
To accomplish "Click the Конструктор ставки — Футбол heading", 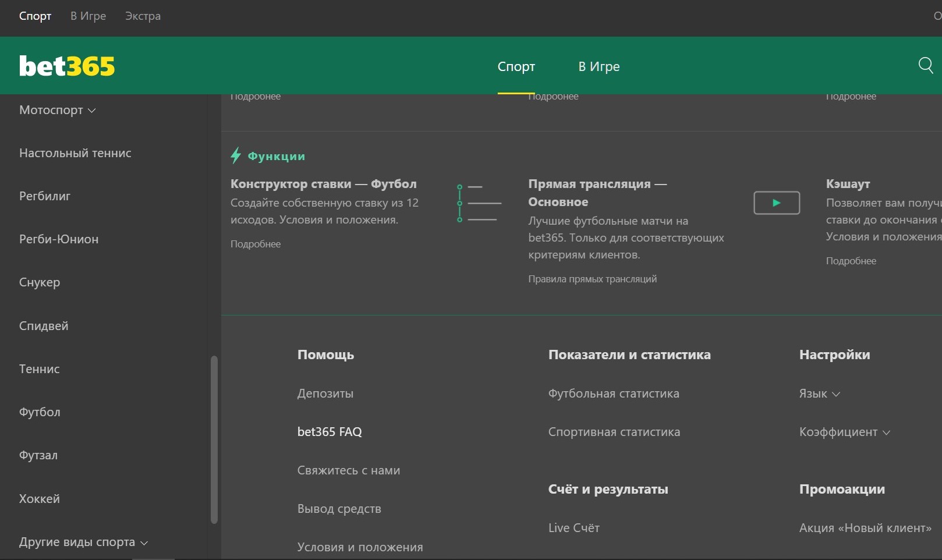I will (324, 184).
